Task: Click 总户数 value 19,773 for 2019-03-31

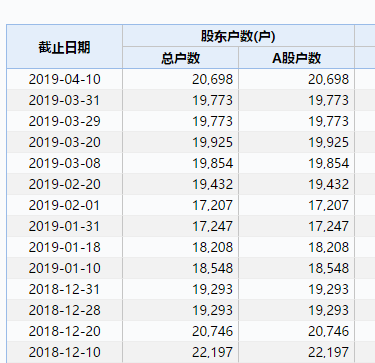Action: click(x=213, y=100)
